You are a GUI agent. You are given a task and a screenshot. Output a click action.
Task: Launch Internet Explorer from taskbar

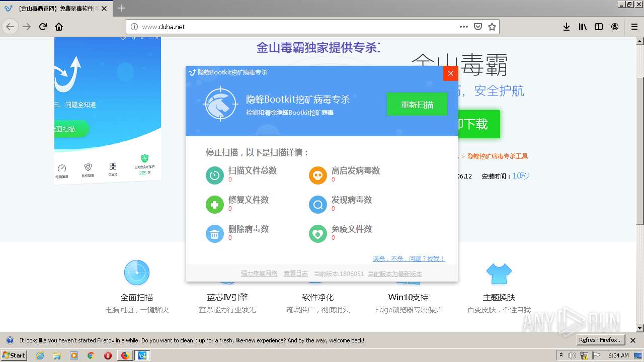(x=40, y=355)
